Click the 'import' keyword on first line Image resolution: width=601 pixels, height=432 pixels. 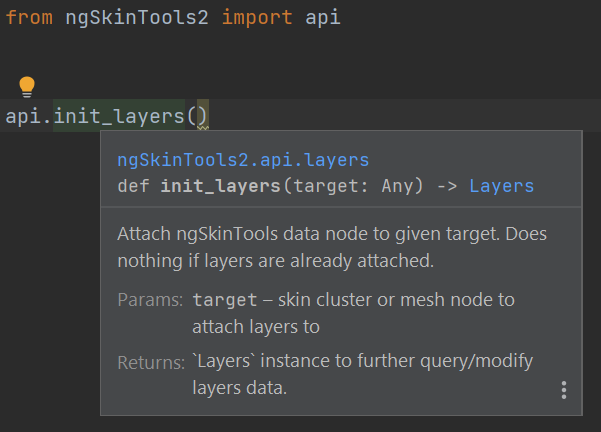point(257,18)
